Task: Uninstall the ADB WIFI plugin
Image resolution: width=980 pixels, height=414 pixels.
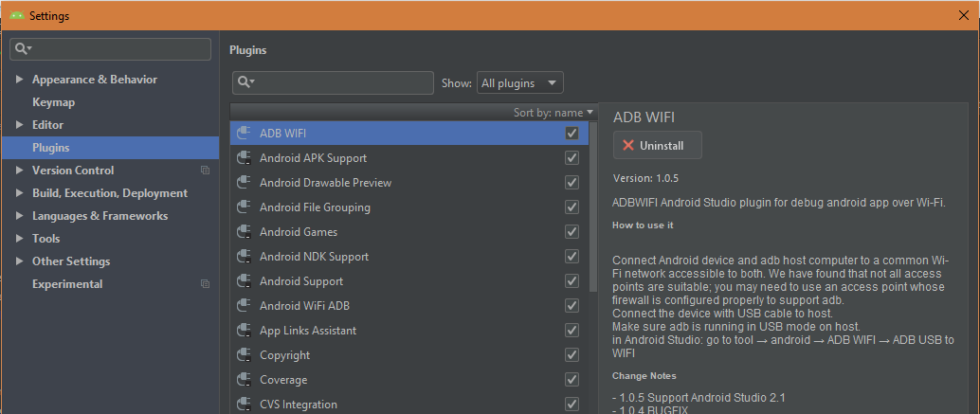Action: 658,146
